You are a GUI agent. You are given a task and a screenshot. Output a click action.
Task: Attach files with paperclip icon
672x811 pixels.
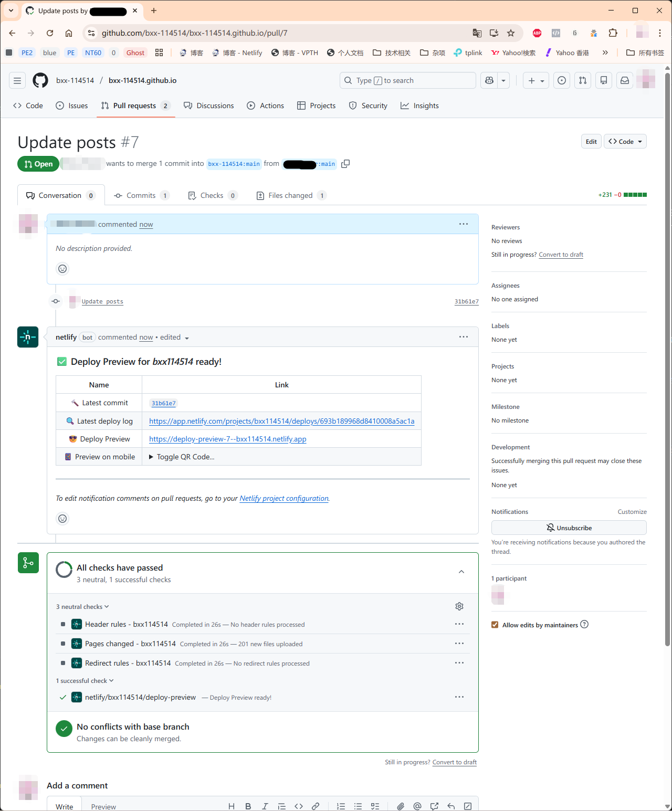coord(401,806)
